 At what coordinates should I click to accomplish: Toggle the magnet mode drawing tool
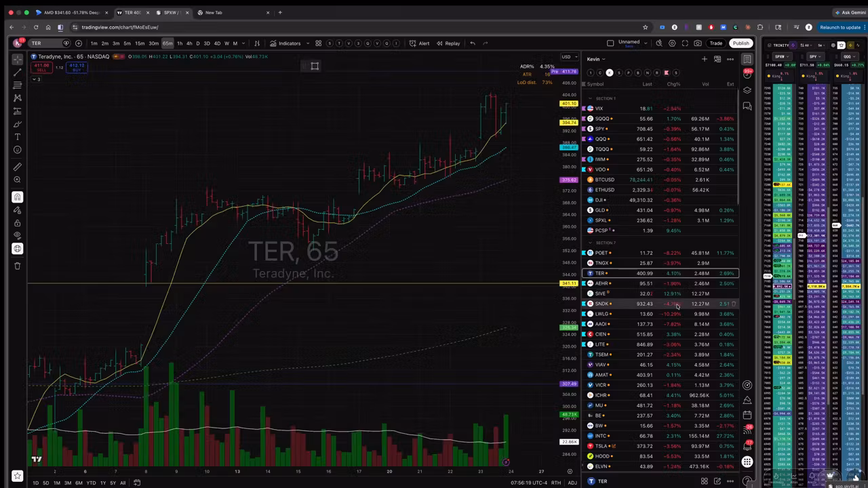pos(18,197)
